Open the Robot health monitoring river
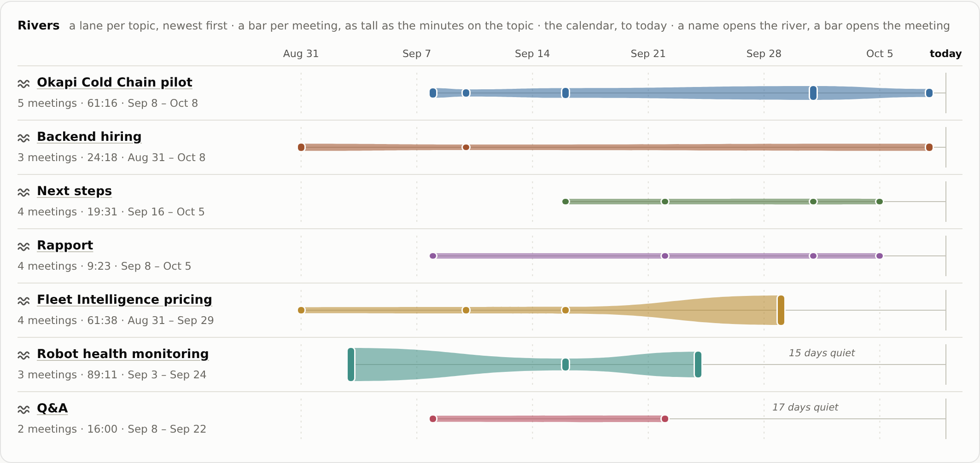This screenshot has width=980, height=463. pos(122,353)
